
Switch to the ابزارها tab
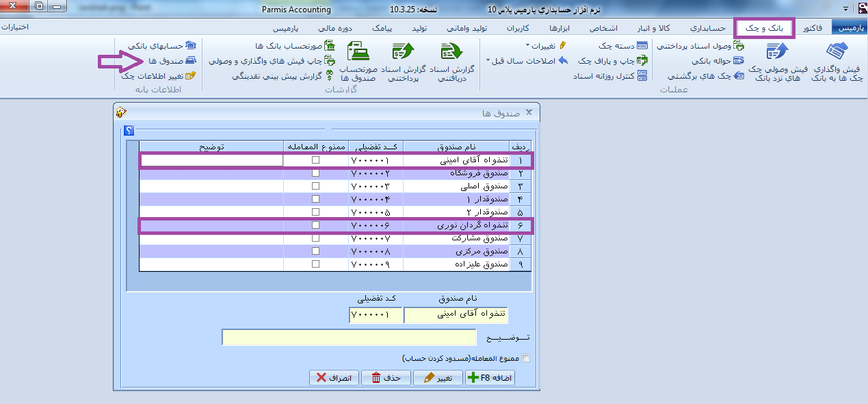561,28
